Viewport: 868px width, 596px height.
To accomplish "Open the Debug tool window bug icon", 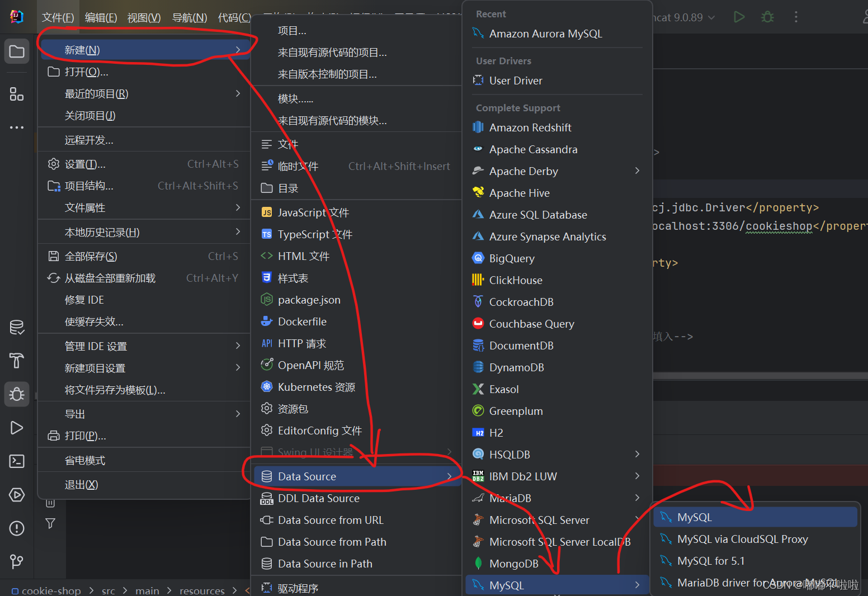I will coord(17,394).
